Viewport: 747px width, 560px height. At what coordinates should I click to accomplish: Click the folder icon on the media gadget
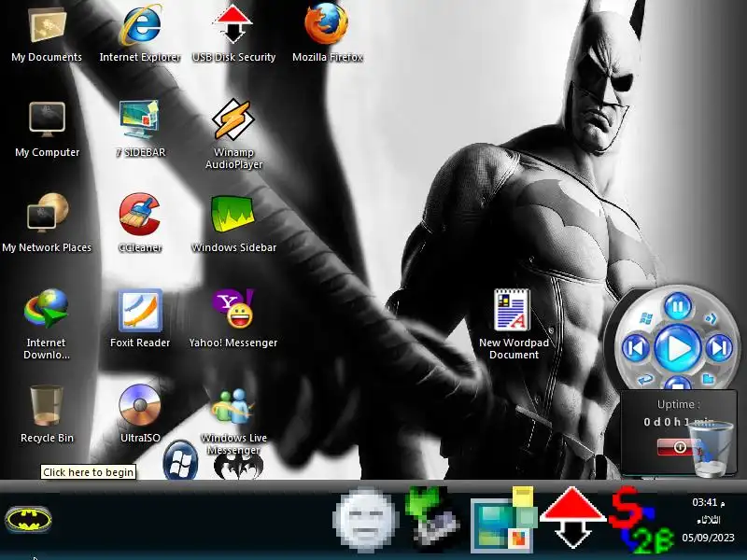point(709,379)
